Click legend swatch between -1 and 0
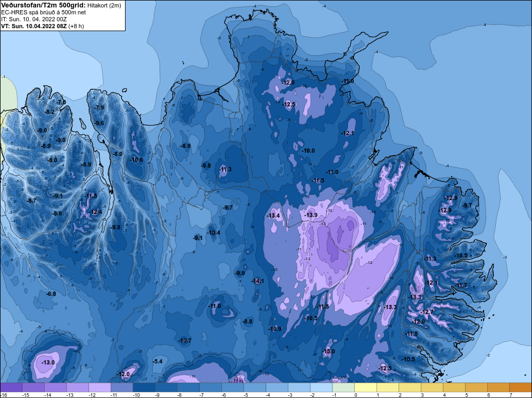This screenshot has width=532, height=398. tap(343, 387)
